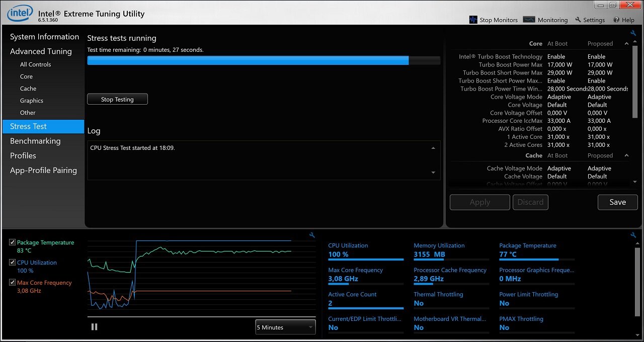This screenshot has height=342, width=644.
Task: Select Cache under Advanced Tuning
Action: tap(28, 89)
